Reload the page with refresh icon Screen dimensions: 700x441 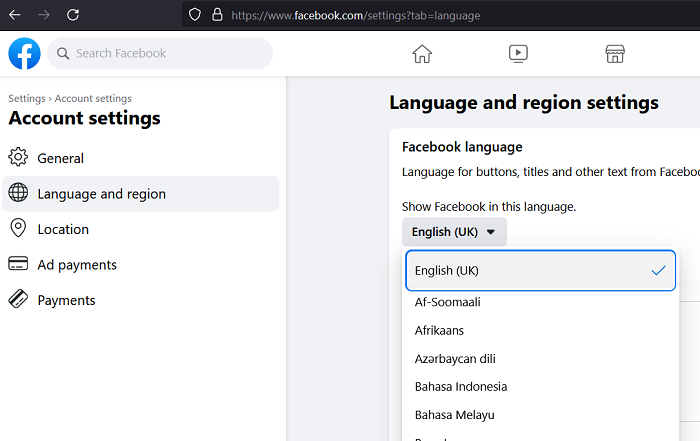73,15
